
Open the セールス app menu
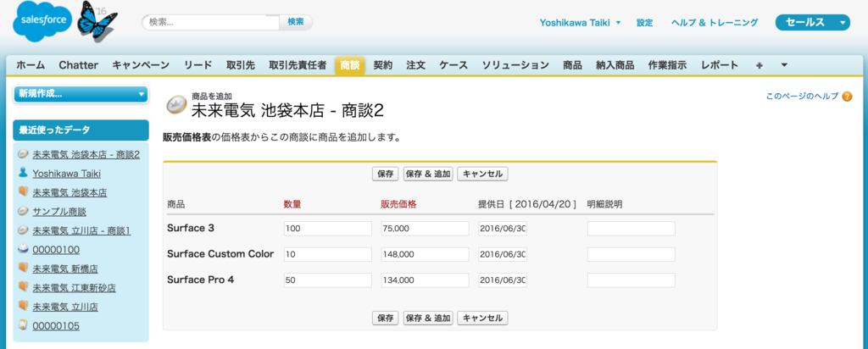(x=813, y=23)
